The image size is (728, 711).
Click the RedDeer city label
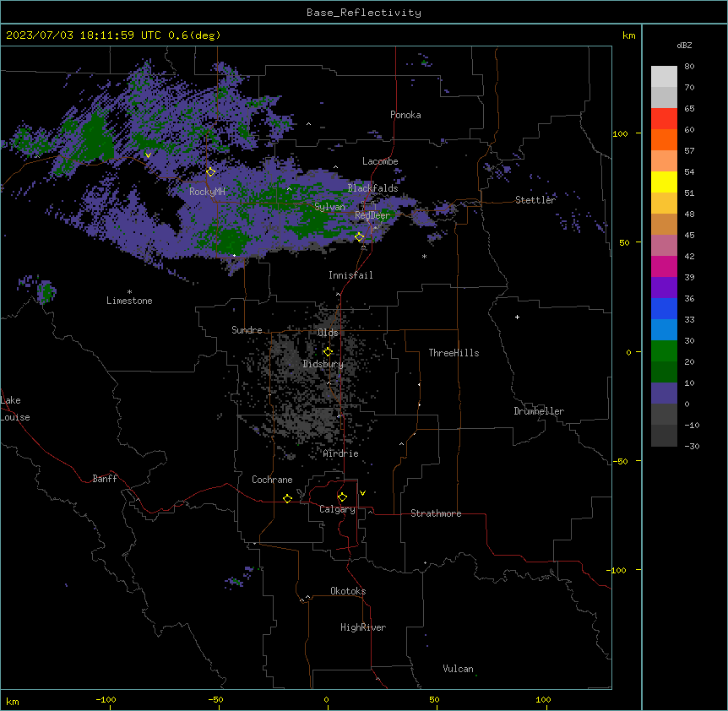(x=372, y=215)
